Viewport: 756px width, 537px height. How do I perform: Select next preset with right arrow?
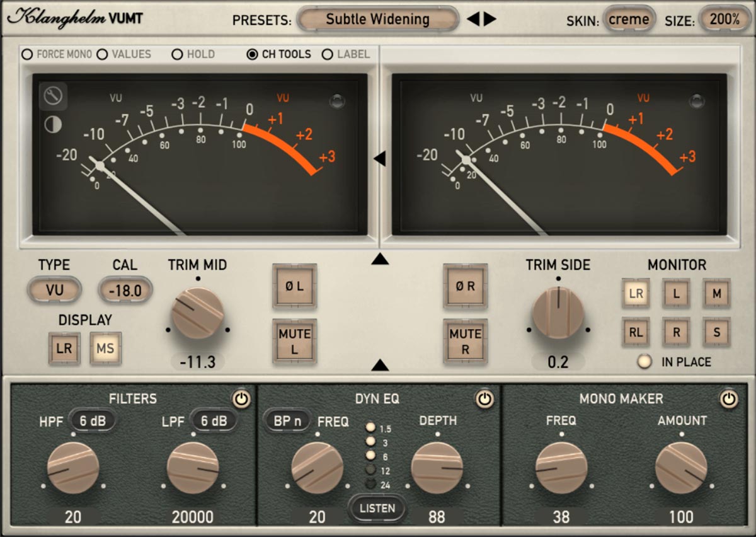pyautogui.click(x=490, y=19)
